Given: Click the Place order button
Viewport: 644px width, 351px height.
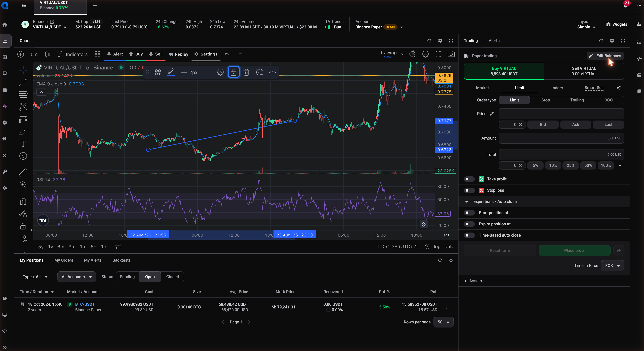Looking at the screenshot, I should tap(574, 251).
